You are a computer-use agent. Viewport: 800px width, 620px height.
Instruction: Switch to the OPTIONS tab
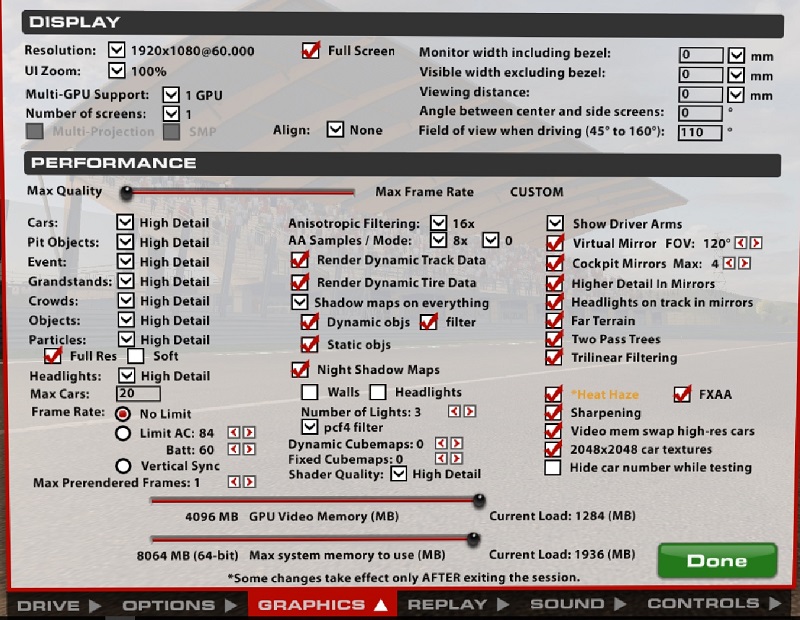[x=180, y=606]
